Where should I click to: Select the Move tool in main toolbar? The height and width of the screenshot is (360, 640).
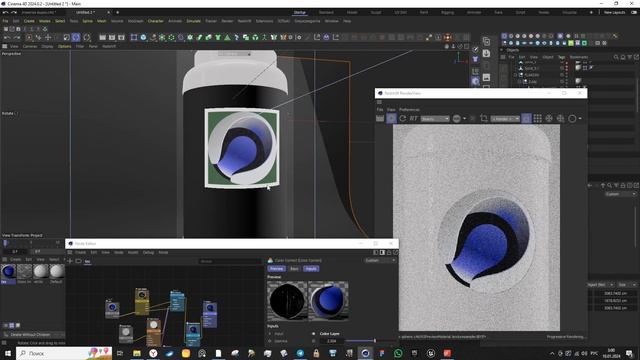click(48, 38)
